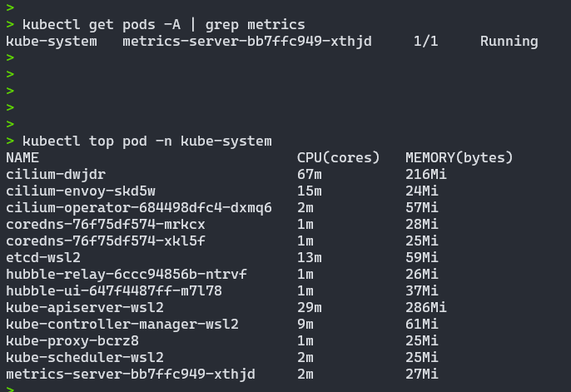Click the kube-controller-manager-wsl2 entry
This screenshot has height=392, width=571.
122,324
